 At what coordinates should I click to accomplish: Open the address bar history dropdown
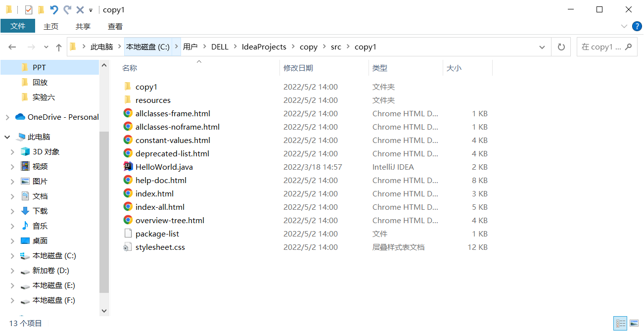tap(542, 47)
